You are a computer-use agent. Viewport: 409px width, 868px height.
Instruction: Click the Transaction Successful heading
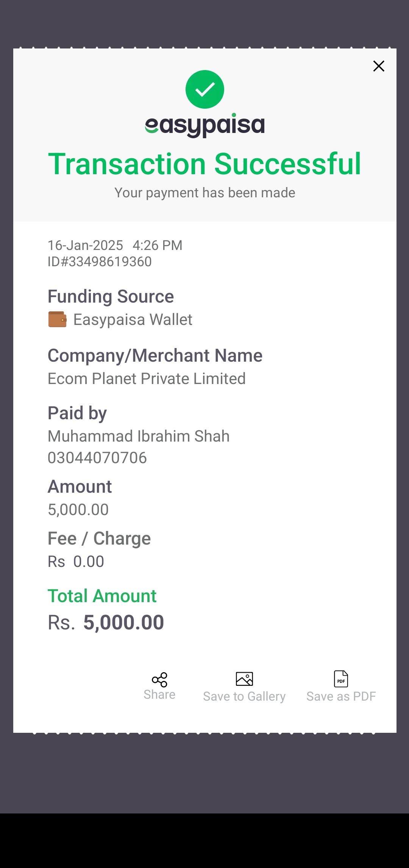205,164
